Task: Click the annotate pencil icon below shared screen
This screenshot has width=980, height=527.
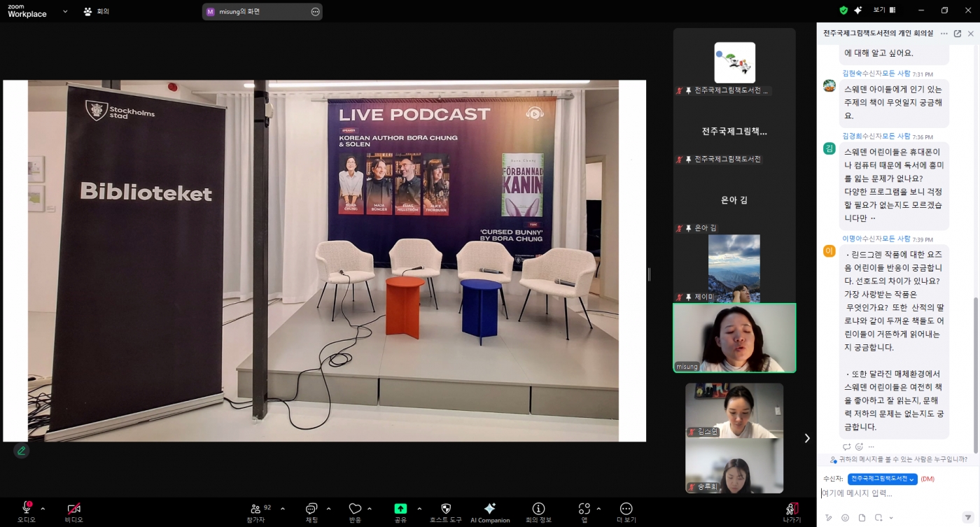Action: tap(22, 451)
